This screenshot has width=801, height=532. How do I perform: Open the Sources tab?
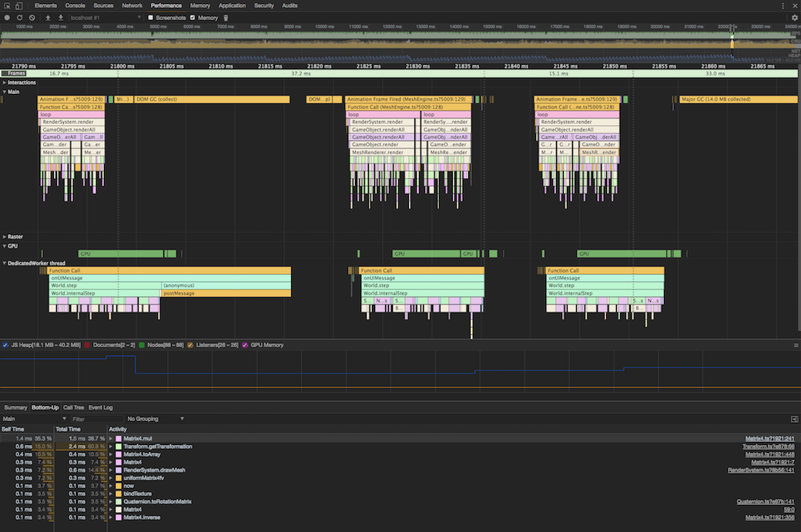(x=103, y=5)
